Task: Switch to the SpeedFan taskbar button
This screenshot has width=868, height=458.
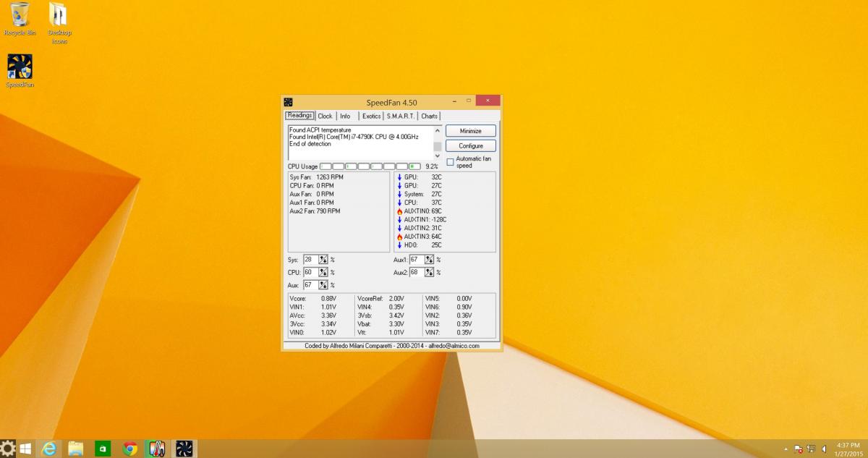Action: (x=184, y=449)
